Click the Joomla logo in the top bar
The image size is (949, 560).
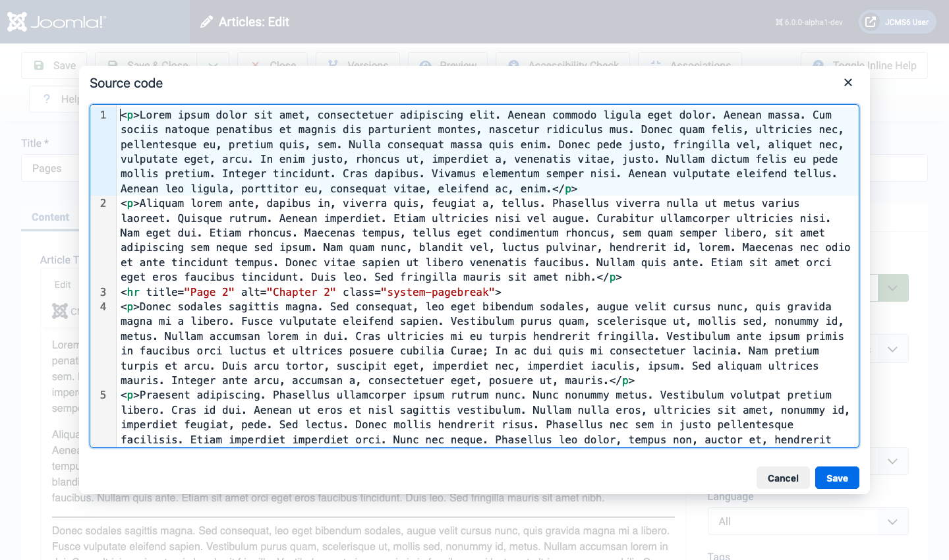16,21
